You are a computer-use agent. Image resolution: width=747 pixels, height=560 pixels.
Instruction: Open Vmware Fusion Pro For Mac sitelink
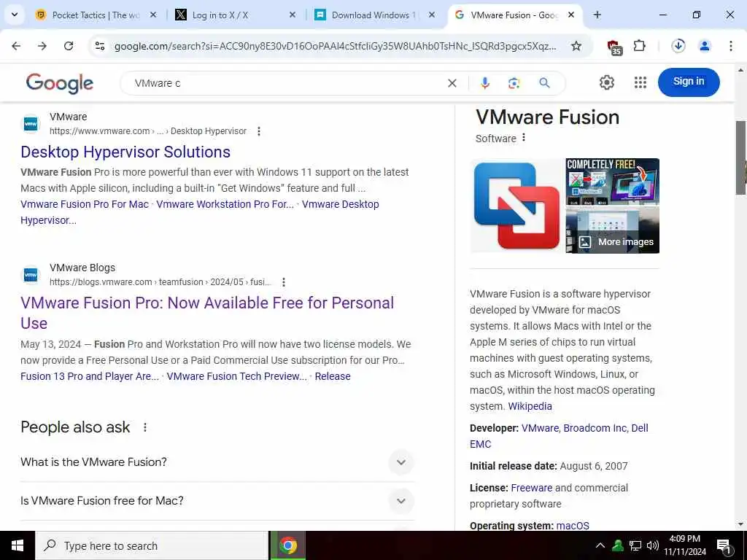tap(85, 204)
